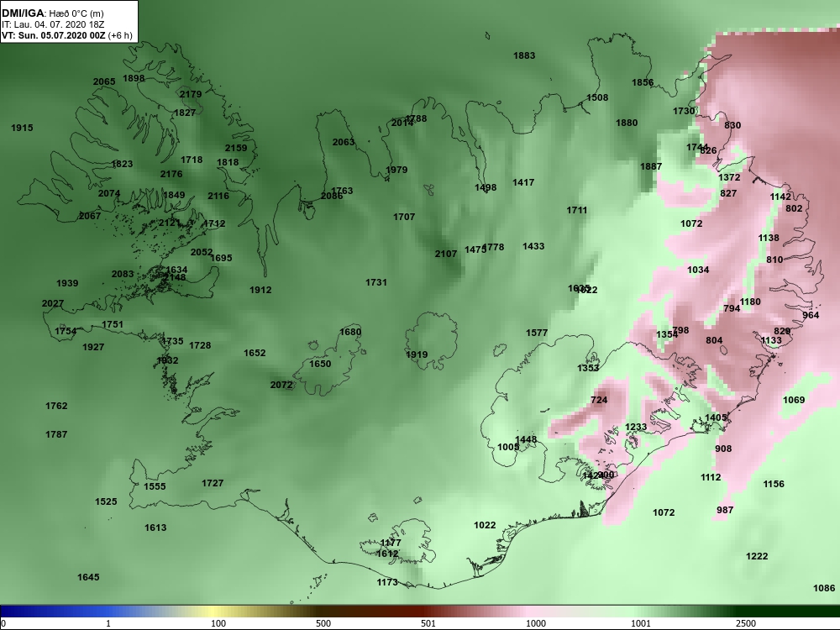Viewport: 840px width, 630px height.
Task: Click the map value 1887
Action: click(x=651, y=166)
